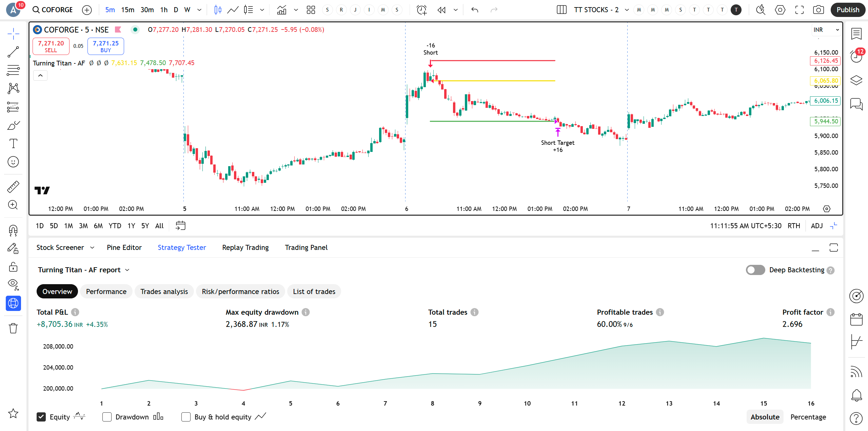Screen dimensions: 868x431
Task: Uncheck the Equity checkbox
Action: pyautogui.click(x=41, y=417)
